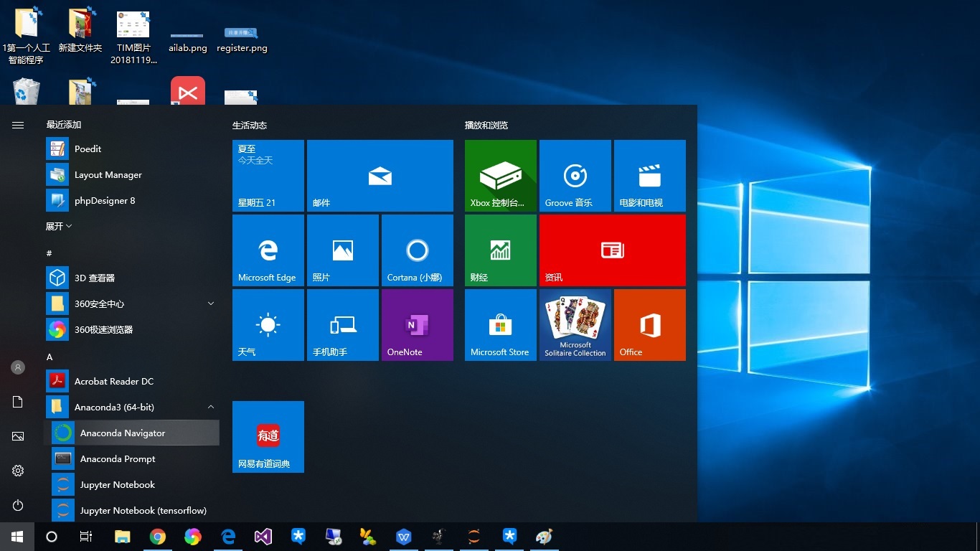
Task: Open the Microsoft Edge tile
Action: [268, 250]
